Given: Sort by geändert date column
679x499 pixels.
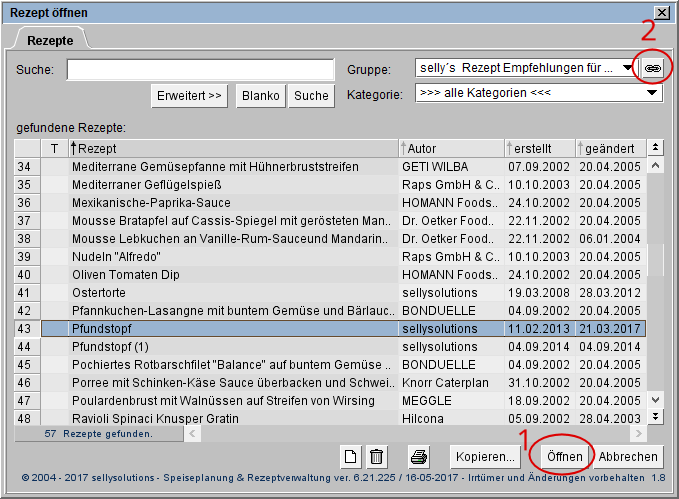Looking at the screenshot, I should point(611,148).
